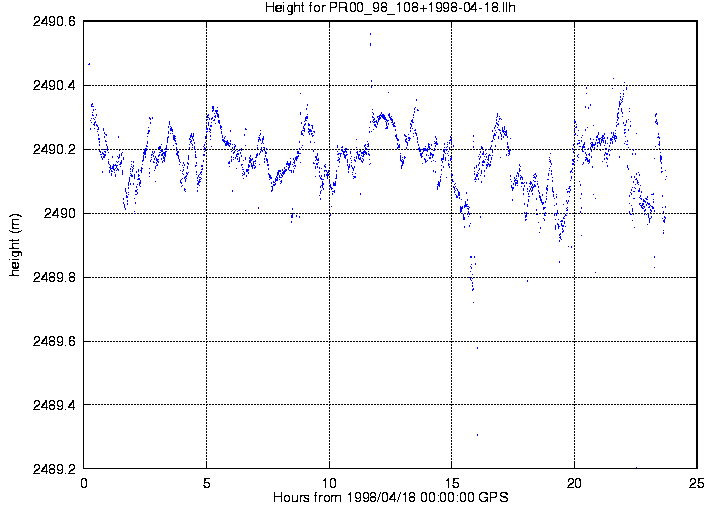The image size is (721, 505).
Task: Select the 10 tick label on x-axis
Action: (x=329, y=483)
